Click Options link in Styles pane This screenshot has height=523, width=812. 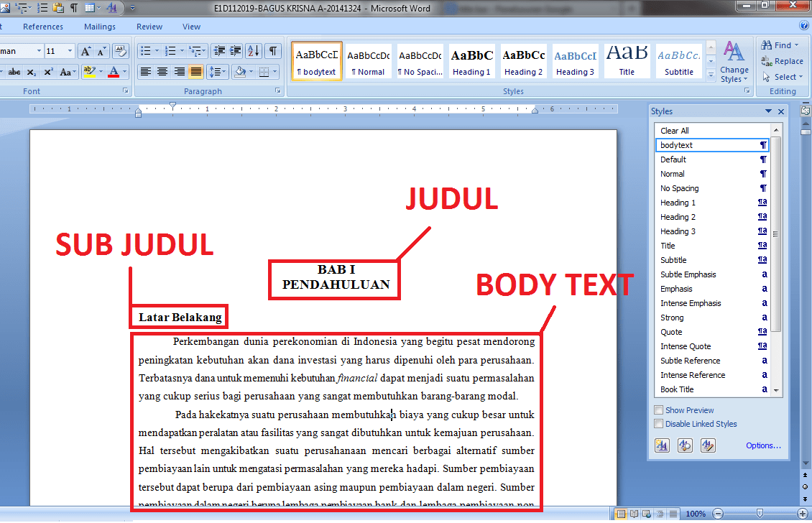coord(763,445)
